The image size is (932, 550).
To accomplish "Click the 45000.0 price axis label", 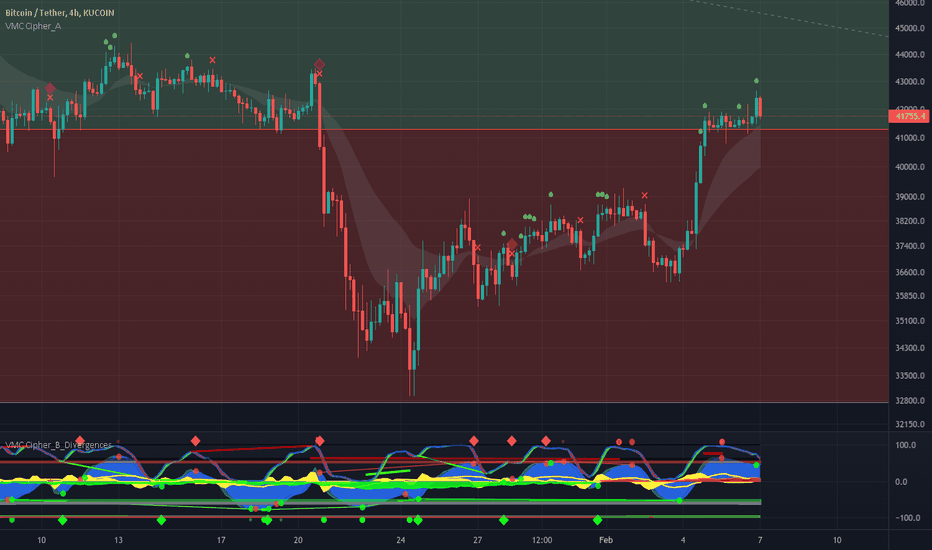I will [x=909, y=29].
